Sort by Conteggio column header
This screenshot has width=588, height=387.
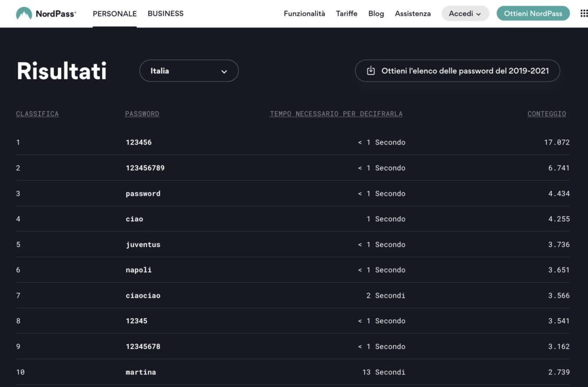point(547,114)
